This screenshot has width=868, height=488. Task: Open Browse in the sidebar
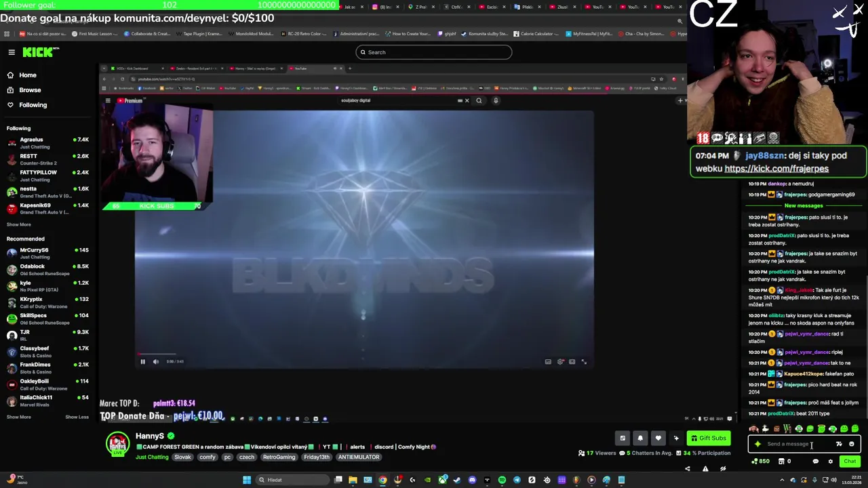30,90
